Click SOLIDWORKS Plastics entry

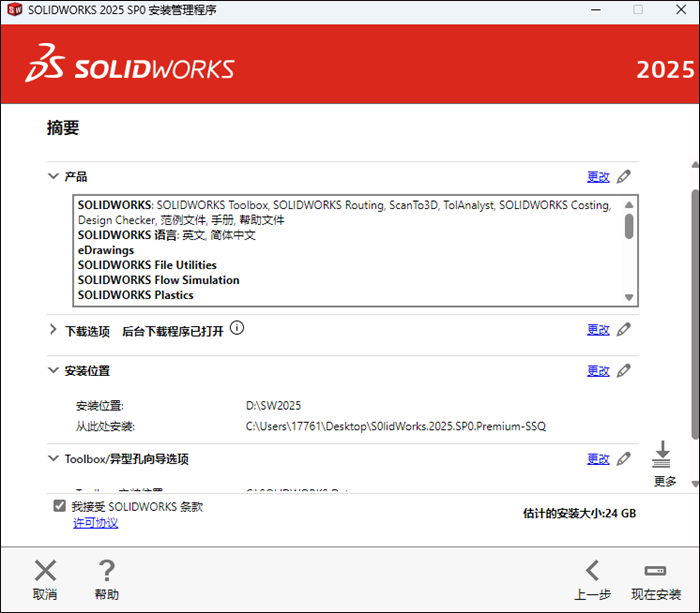click(x=136, y=295)
